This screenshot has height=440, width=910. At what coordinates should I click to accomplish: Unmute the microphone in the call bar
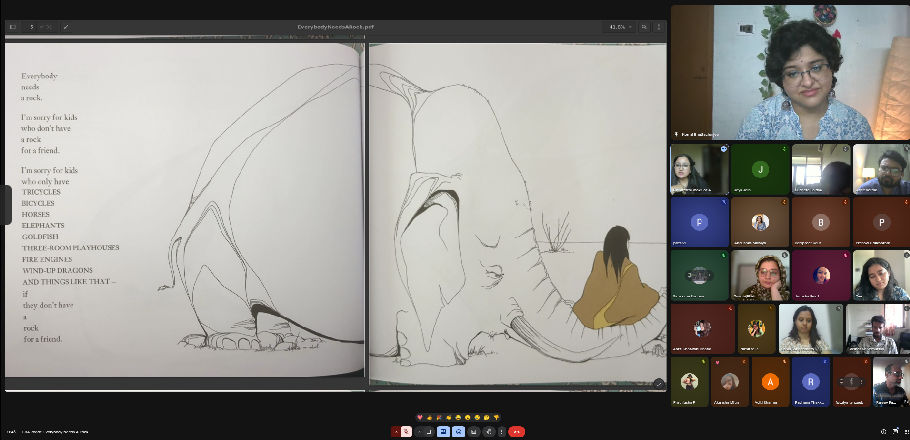406,432
